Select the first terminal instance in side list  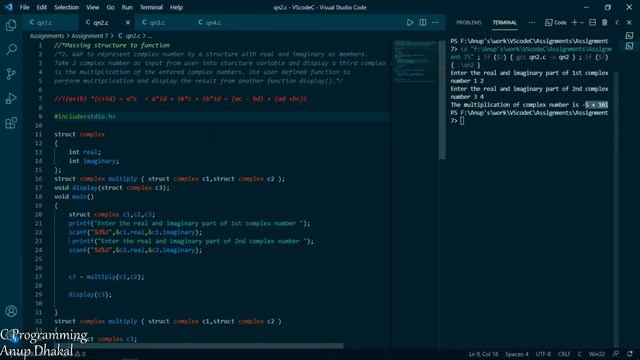(x=629, y=36)
